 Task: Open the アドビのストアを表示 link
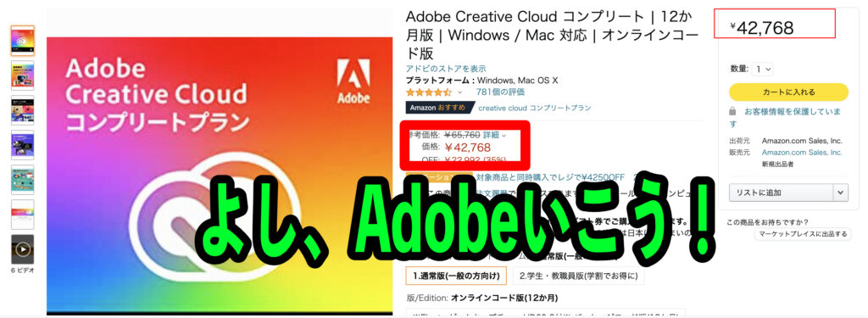tap(446, 69)
